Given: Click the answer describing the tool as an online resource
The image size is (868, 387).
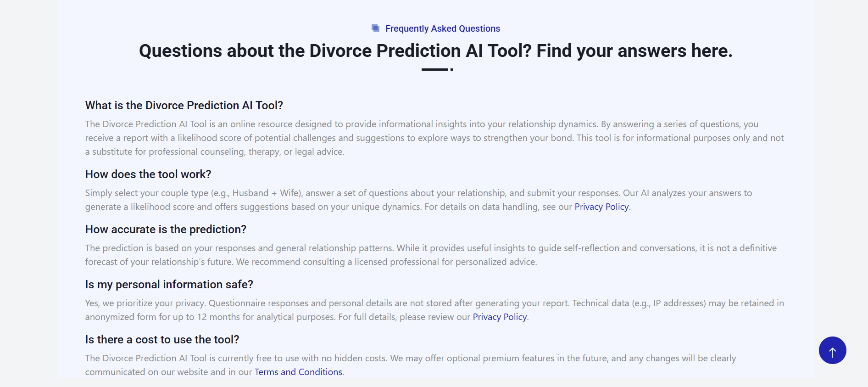Looking at the screenshot, I should click(434, 138).
